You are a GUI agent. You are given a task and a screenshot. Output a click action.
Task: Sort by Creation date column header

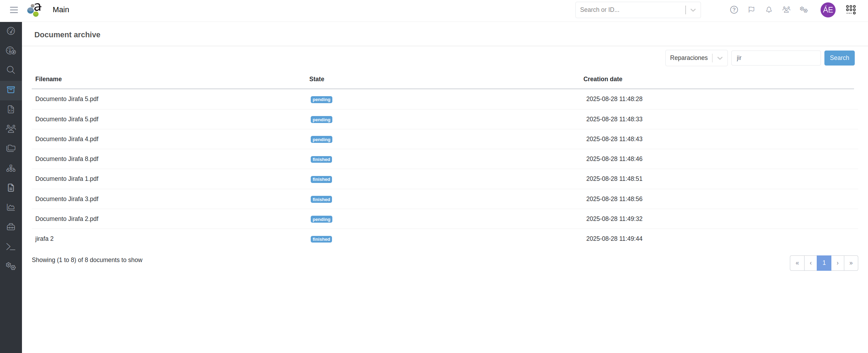coord(603,79)
